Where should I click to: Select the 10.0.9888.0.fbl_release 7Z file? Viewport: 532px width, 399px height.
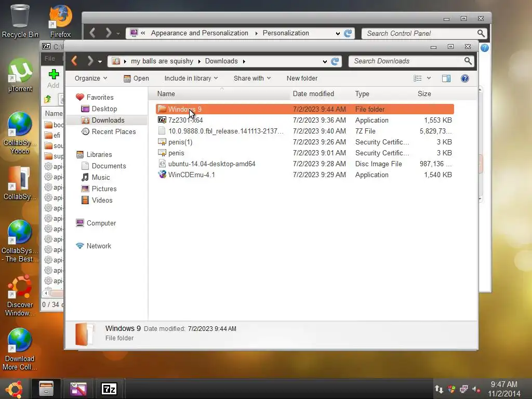pyautogui.click(x=304, y=131)
